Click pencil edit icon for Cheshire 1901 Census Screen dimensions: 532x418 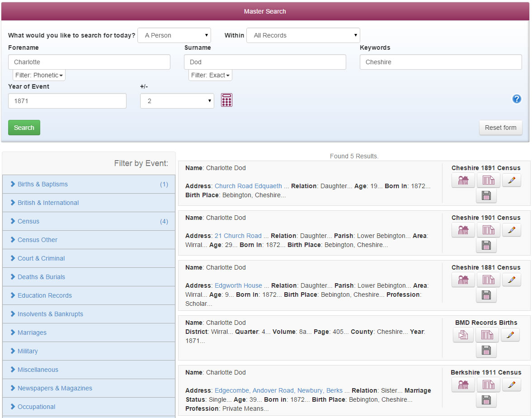pos(511,230)
